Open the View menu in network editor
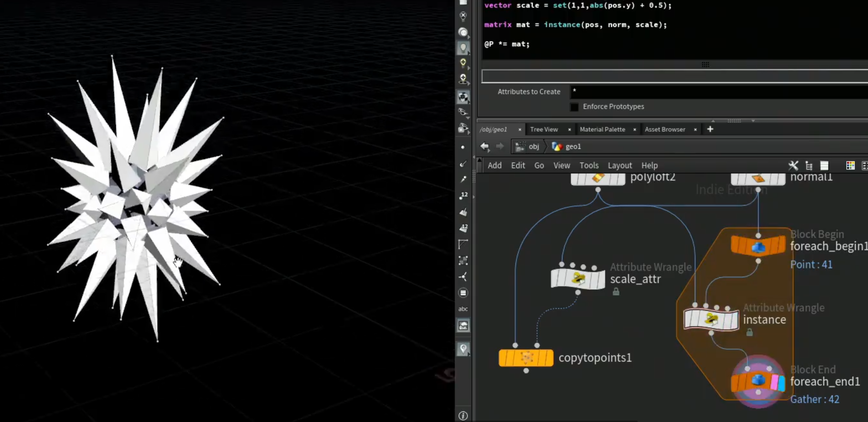 (x=562, y=165)
